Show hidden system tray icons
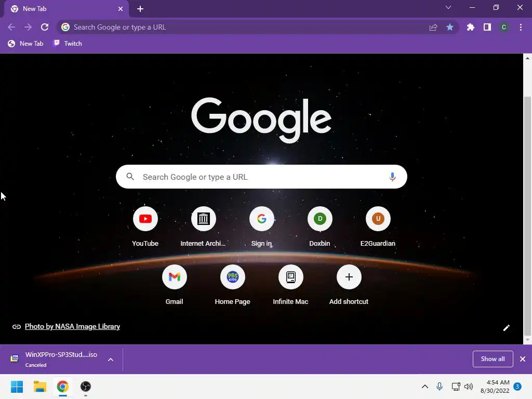The width and height of the screenshot is (532, 399). point(425,387)
